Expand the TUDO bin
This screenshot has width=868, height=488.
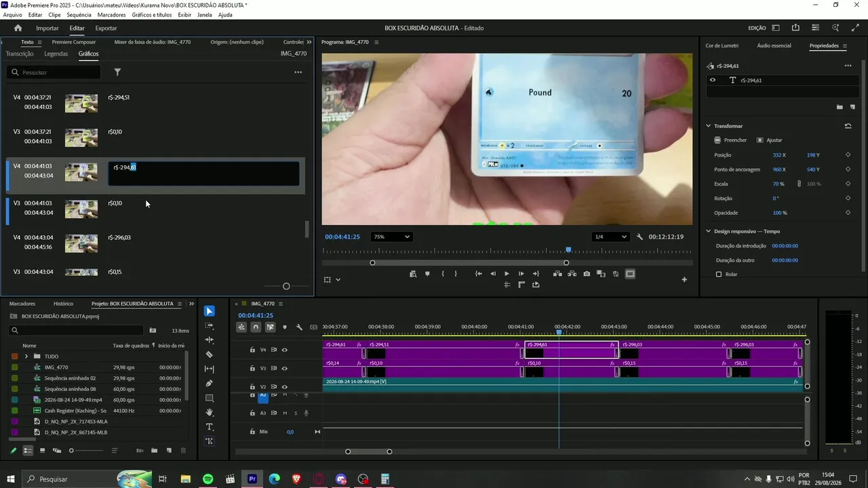(26, 357)
